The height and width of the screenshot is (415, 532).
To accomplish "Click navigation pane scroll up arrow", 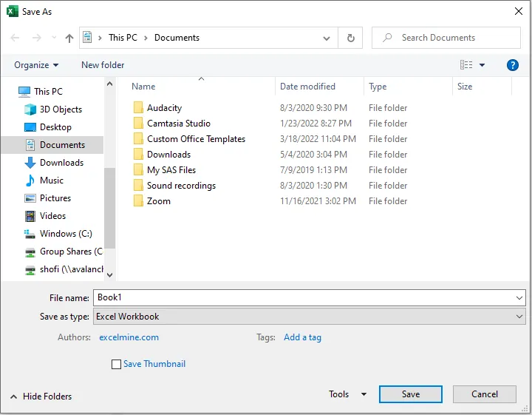I will pos(109,84).
